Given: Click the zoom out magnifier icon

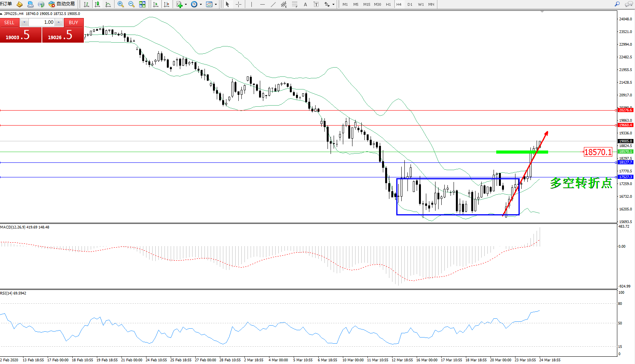Looking at the screenshot, I should [131, 4].
